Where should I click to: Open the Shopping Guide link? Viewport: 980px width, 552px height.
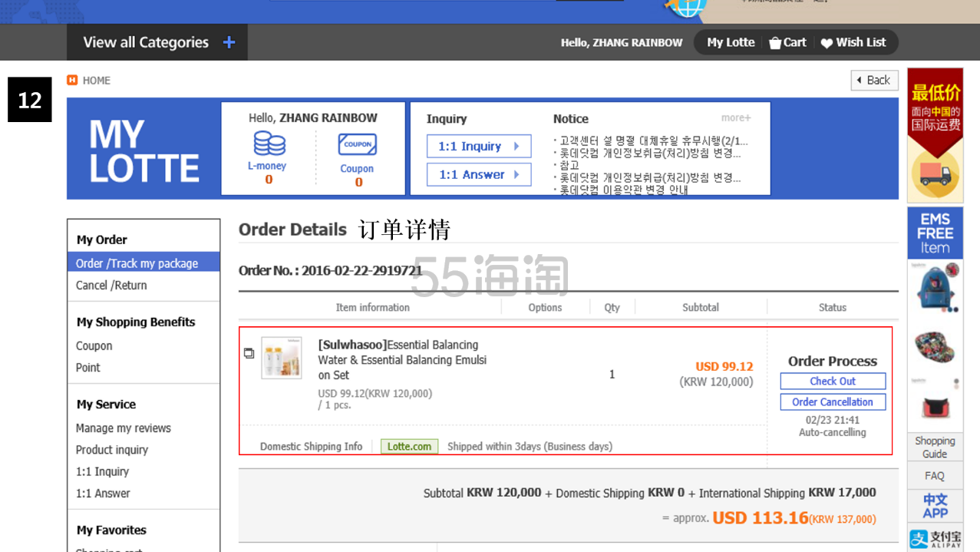tap(935, 448)
